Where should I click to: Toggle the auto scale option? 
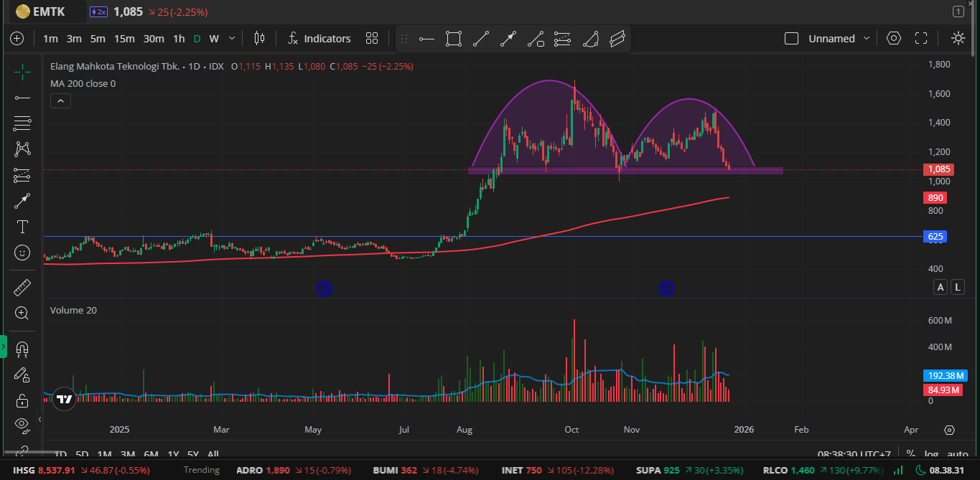957,453
